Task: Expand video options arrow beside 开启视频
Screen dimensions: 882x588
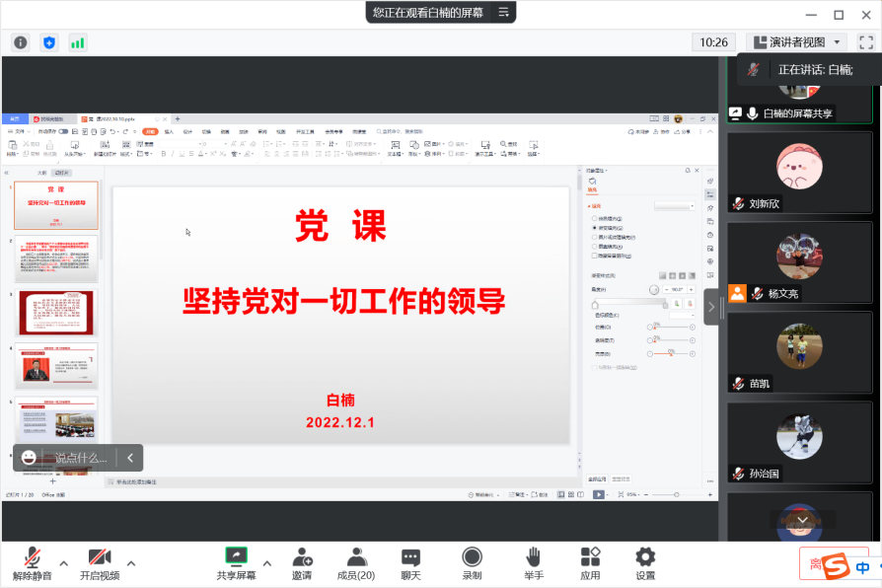Action: click(131, 563)
